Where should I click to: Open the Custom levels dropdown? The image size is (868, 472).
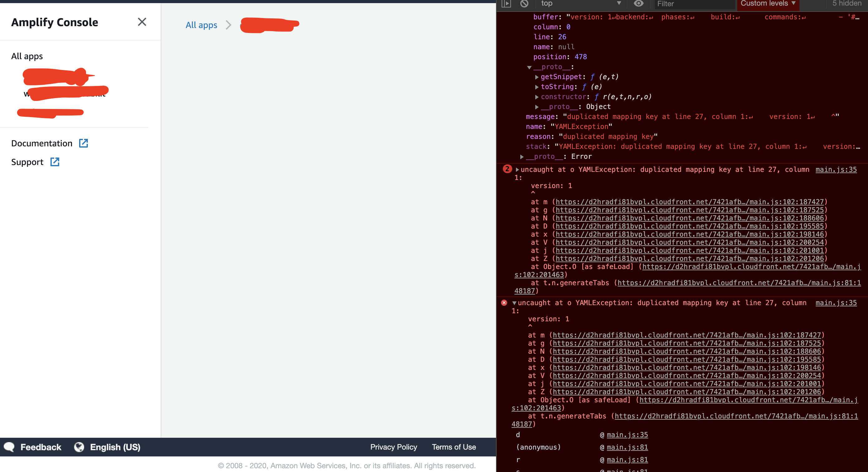768,4
